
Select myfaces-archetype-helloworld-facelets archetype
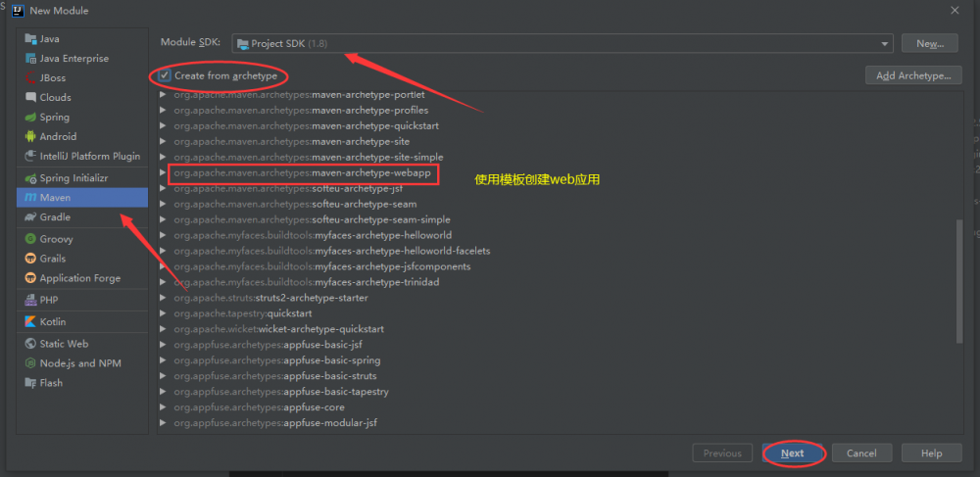pyautogui.click(x=332, y=251)
